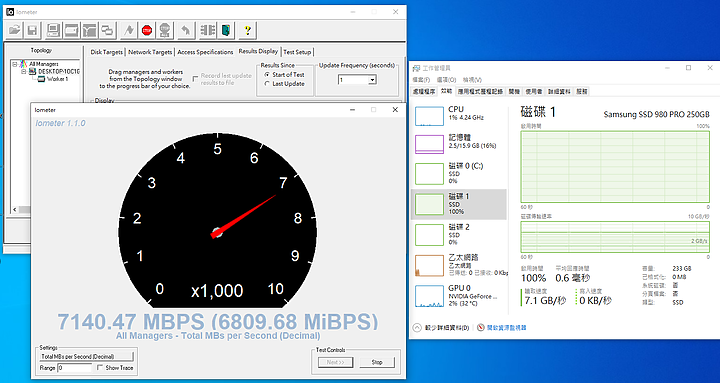Click the Start Disk Worker toolbar icon
Screen dimensions: 720x383
coord(72,30)
